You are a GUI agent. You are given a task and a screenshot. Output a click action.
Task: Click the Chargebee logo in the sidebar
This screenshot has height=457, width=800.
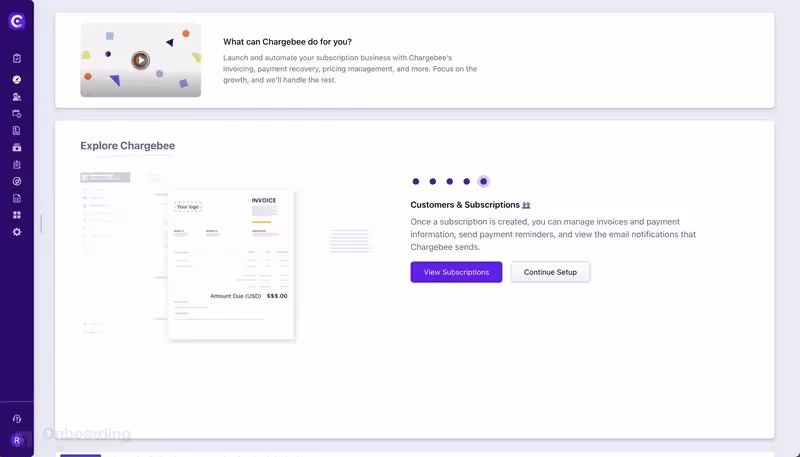click(17, 21)
